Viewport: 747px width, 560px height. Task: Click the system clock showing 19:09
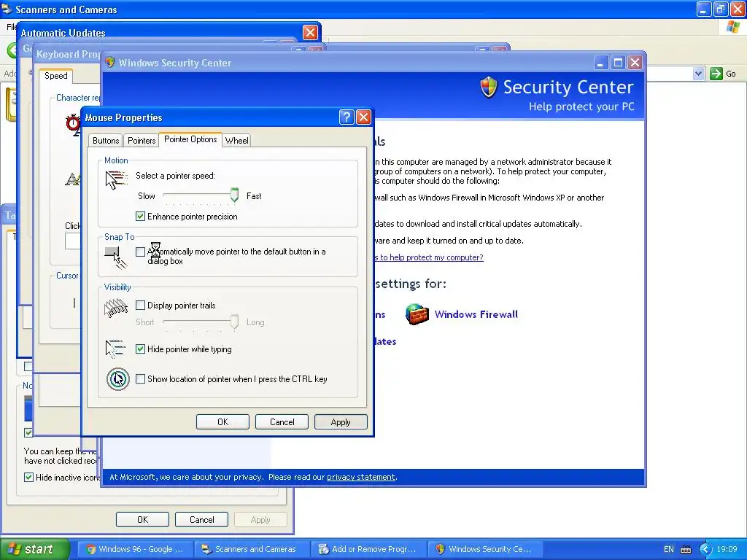[x=727, y=549]
